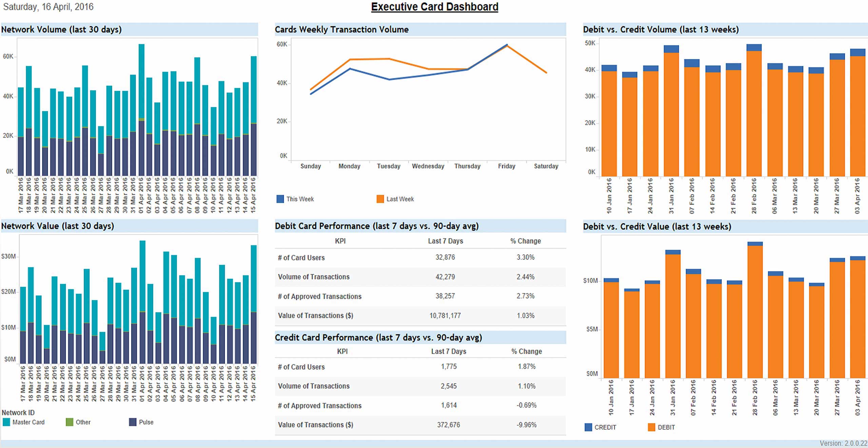868x448 pixels.
Task: Select the This Week legend swatch
Action: click(280, 199)
